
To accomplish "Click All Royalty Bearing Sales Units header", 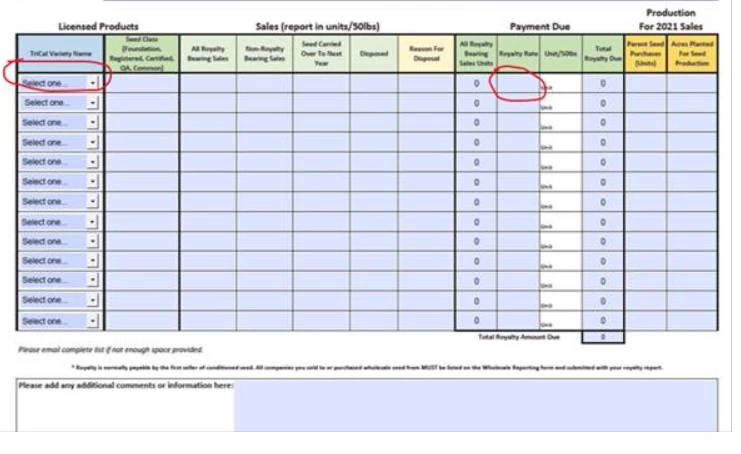I will (x=476, y=53).
